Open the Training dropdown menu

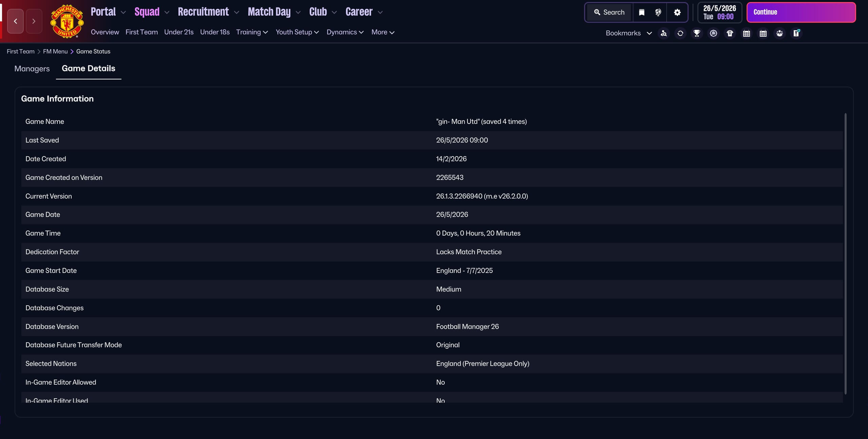[x=252, y=32]
